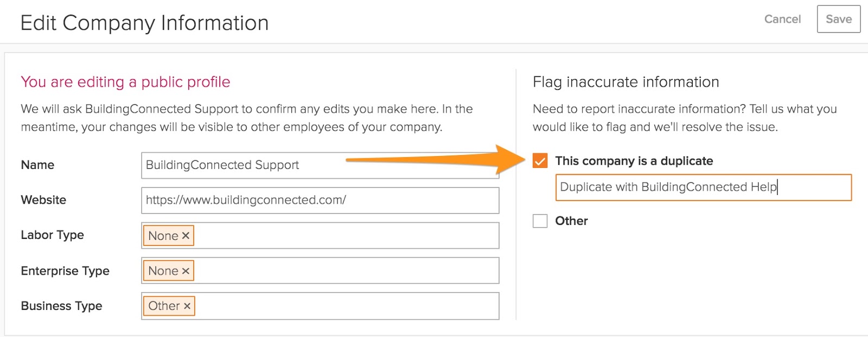Viewport: 868px width, 337px height.
Task: Click the duplicate explanation text field
Action: [x=703, y=187]
